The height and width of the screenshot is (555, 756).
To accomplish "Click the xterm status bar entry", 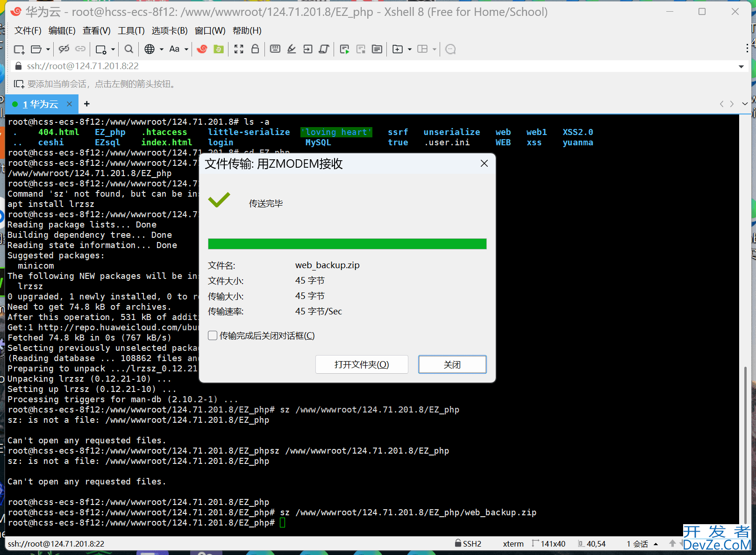I will [513, 544].
